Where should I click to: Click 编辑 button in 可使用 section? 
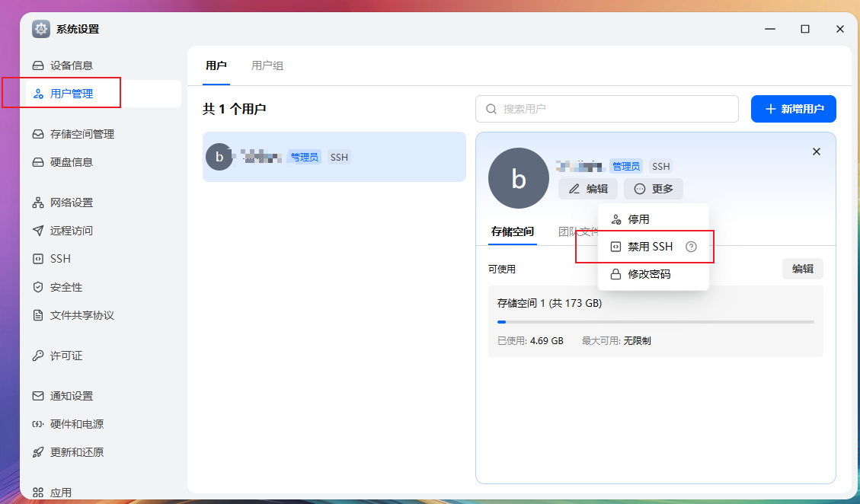802,269
